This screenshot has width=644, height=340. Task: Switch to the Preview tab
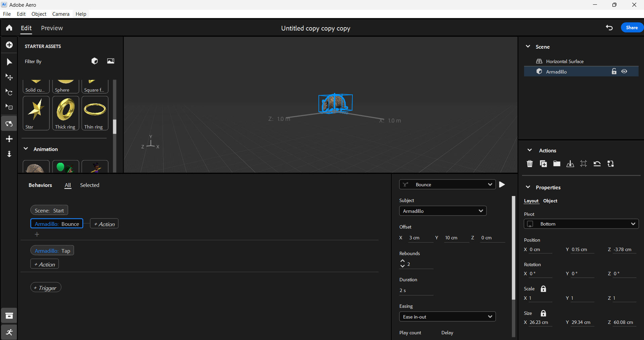[52, 28]
